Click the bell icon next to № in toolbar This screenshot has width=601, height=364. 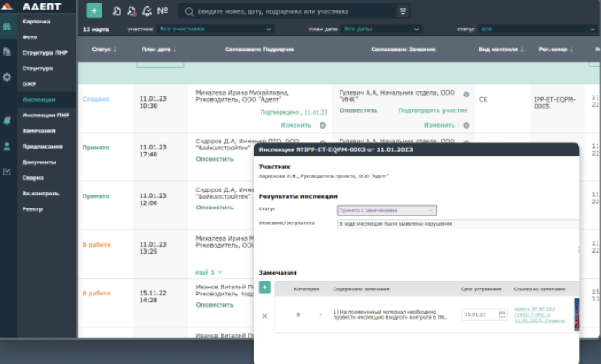147,10
